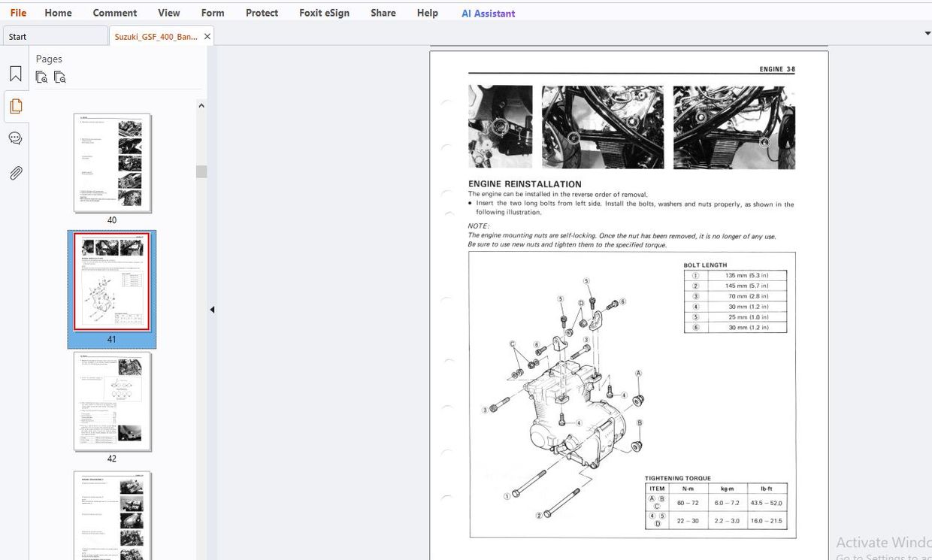
Task: Click the thumbnail panel scrollbar
Action: (201, 171)
